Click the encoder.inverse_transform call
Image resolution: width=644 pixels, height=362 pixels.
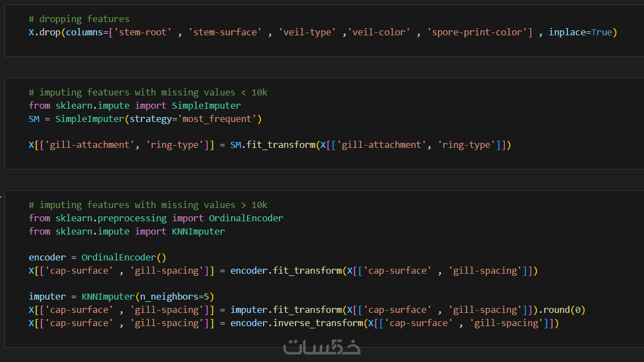pyautogui.click(x=297, y=323)
